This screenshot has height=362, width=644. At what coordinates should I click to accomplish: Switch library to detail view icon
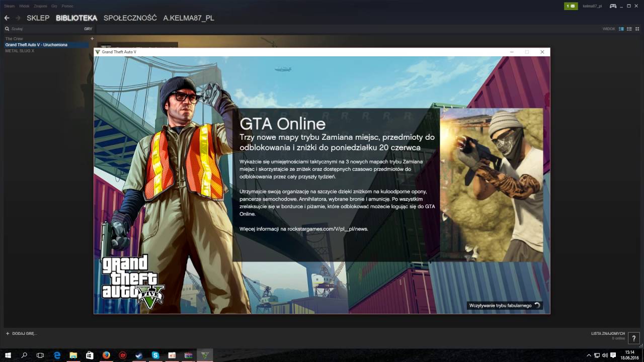click(x=621, y=29)
